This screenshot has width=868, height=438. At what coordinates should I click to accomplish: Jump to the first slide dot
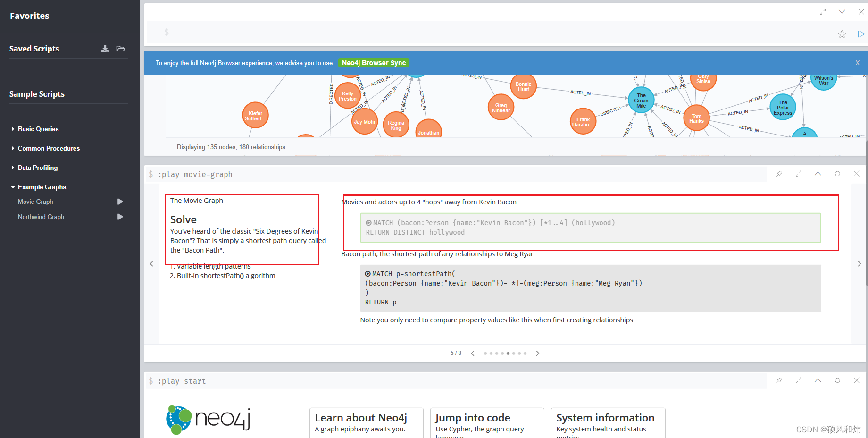[x=485, y=354]
